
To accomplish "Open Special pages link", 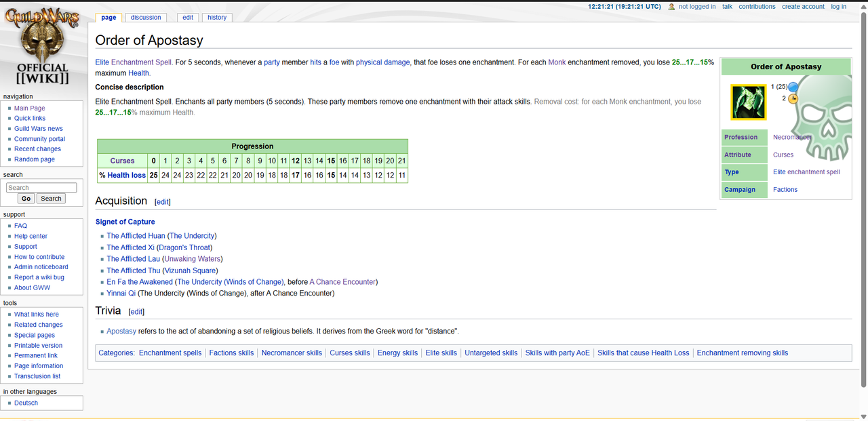I will point(35,336).
